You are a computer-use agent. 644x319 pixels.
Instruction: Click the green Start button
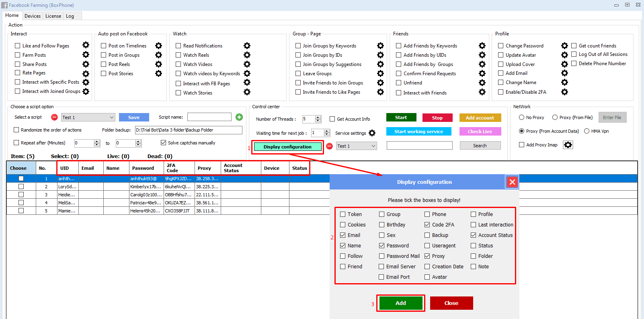(x=401, y=117)
